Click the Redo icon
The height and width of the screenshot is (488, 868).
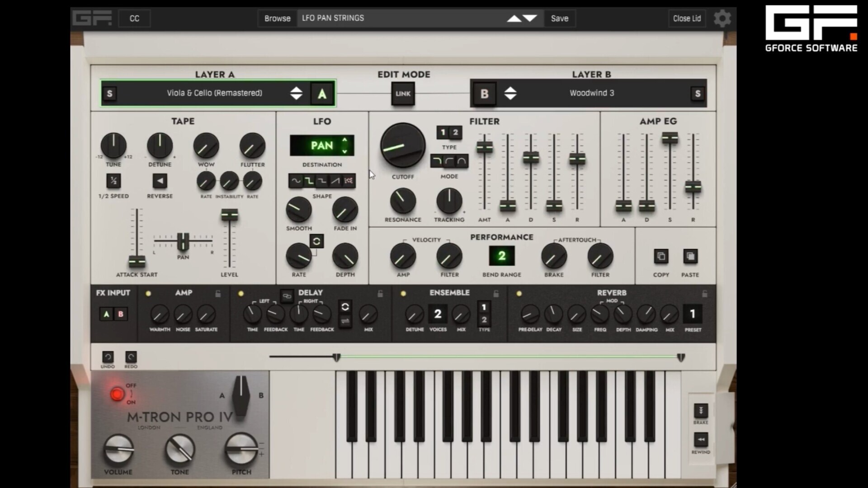tap(131, 357)
